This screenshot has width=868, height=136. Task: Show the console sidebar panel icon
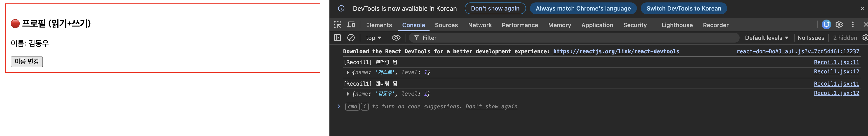(x=337, y=38)
